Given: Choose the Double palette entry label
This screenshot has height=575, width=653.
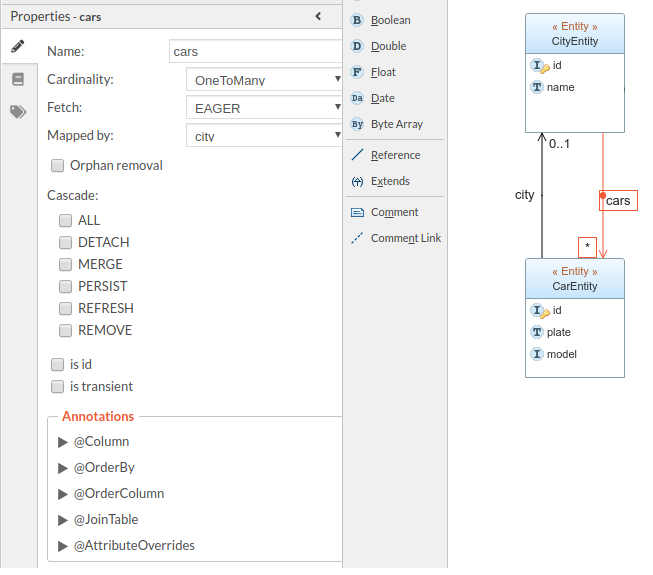Looking at the screenshot, I should 389,46.
